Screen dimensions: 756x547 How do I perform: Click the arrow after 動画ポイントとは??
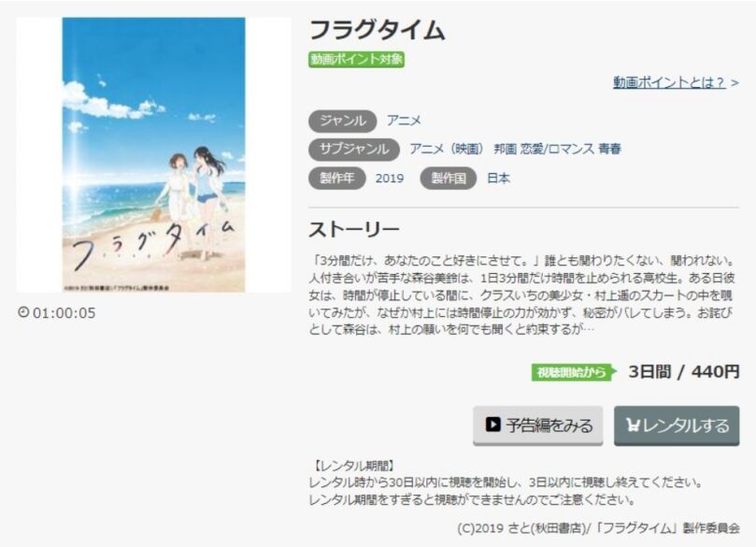click(x=735, y=83)
